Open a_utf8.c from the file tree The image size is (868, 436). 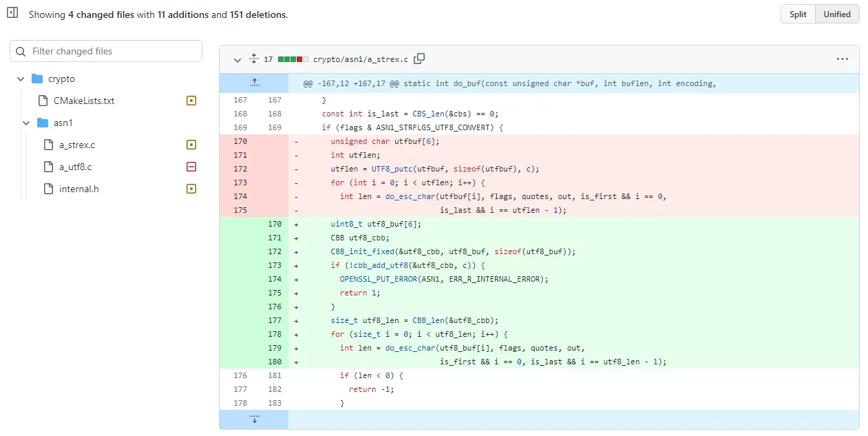pos(74,167)
